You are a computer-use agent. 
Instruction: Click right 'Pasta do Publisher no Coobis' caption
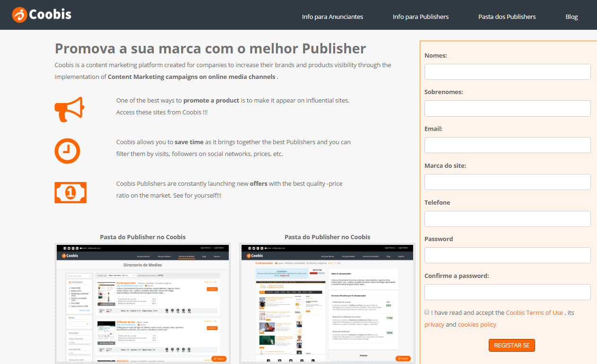328,237
